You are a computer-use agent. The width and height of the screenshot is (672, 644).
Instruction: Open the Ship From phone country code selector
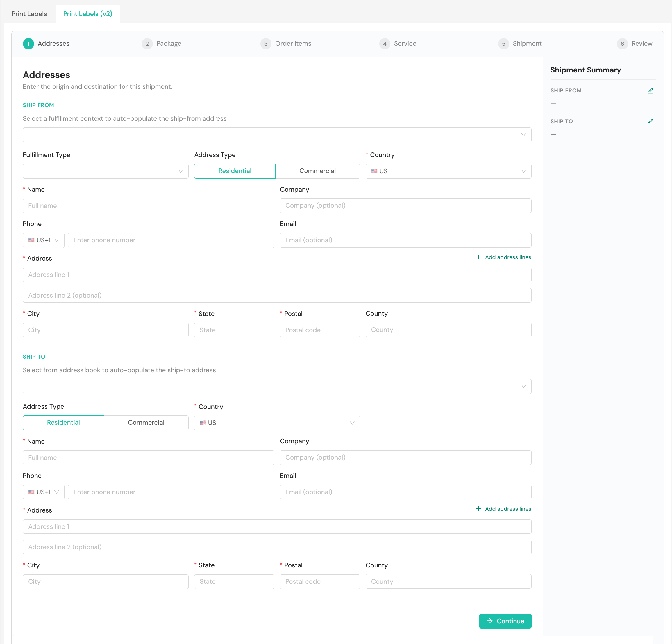pos(44,240)
